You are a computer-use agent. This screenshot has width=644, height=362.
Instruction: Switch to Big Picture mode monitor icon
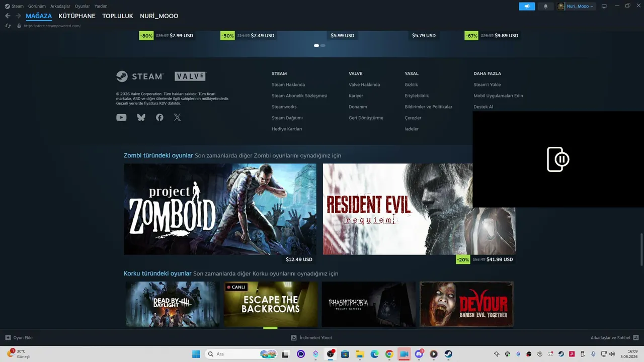(604, 7)
